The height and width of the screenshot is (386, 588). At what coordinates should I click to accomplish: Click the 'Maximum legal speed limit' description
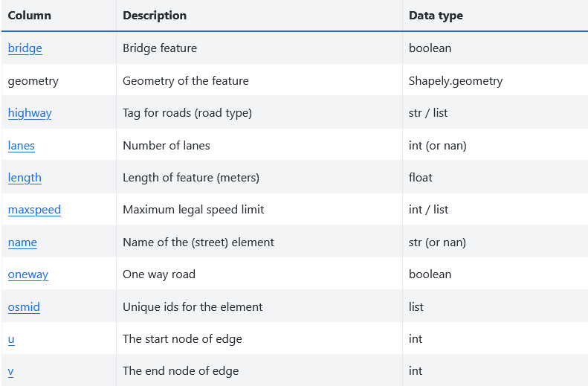[x=193, y=210]
